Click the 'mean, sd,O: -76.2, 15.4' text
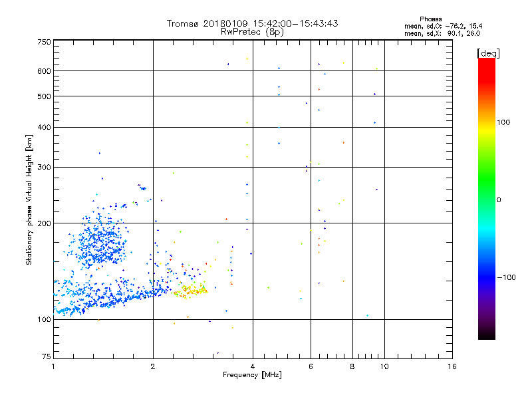This screenshot has height=399, width=532. click(x=443, y=26)
